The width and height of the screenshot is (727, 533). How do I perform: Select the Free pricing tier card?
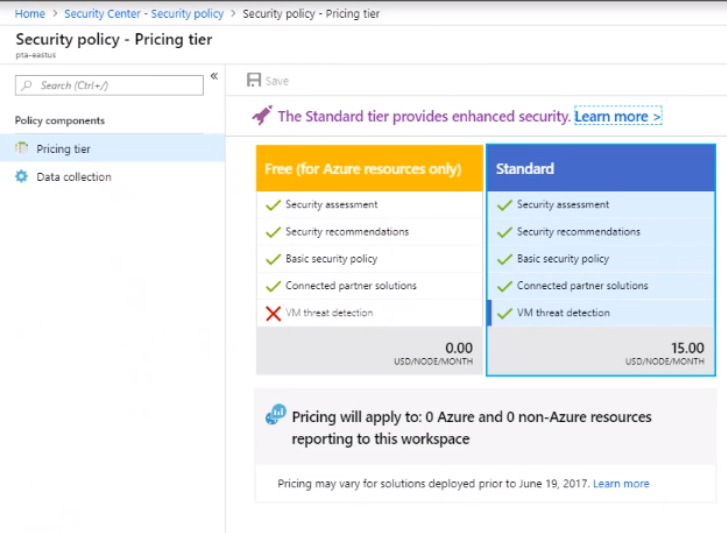(369, 169)
